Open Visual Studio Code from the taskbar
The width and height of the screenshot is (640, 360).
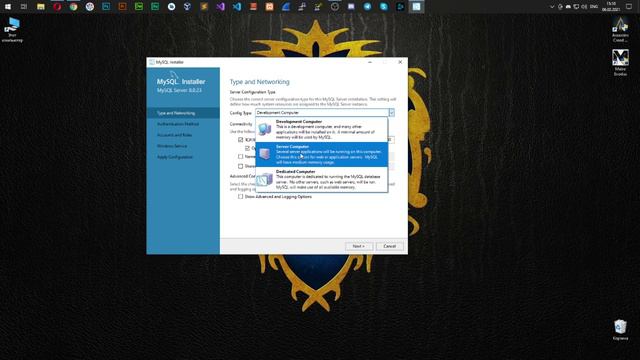point(237,7)
